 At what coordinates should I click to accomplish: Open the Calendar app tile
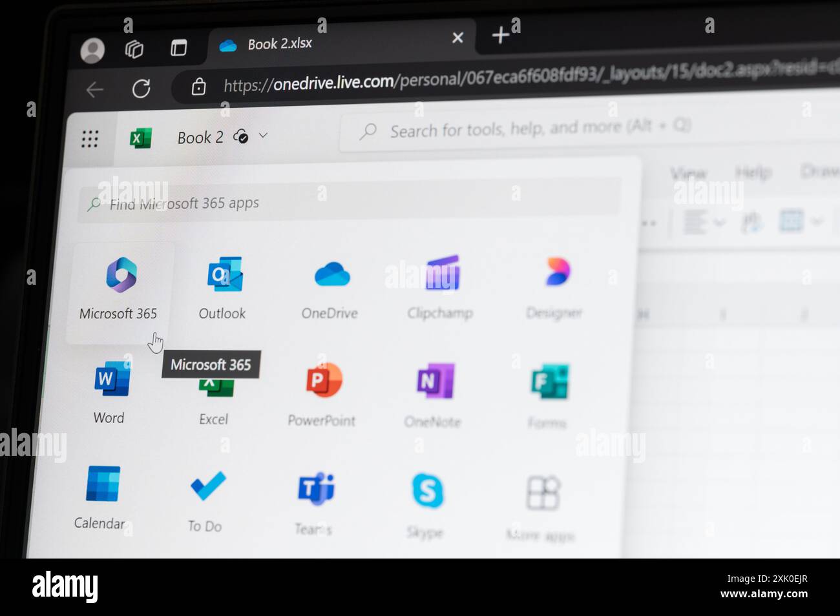pos(101,498)
